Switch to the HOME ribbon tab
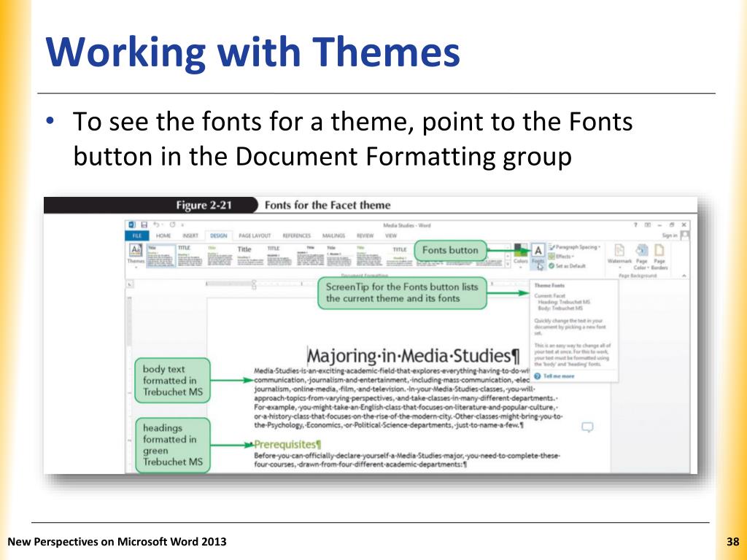The height and width of the screenshot is (560, 747). click(x=163, y=236)
